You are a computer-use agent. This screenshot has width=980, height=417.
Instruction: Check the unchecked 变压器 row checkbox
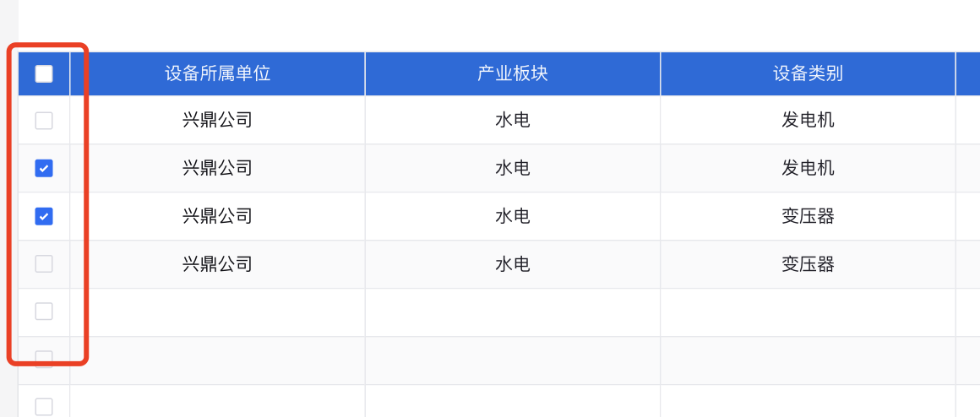coord(44,264)
